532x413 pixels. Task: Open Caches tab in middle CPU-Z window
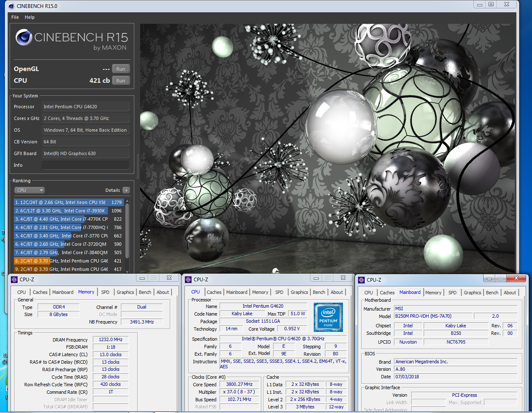click(x=214, y=292)
